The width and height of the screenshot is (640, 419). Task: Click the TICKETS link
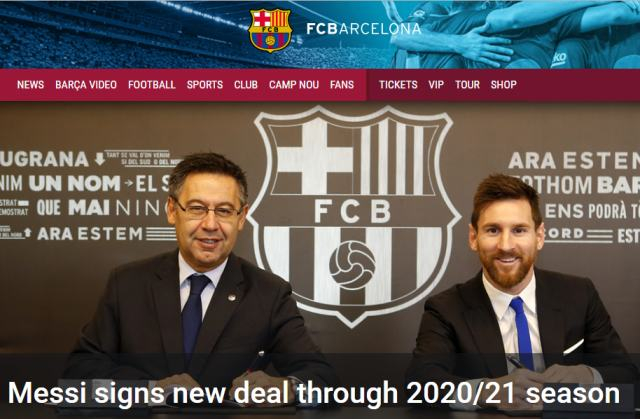point(398,84)
